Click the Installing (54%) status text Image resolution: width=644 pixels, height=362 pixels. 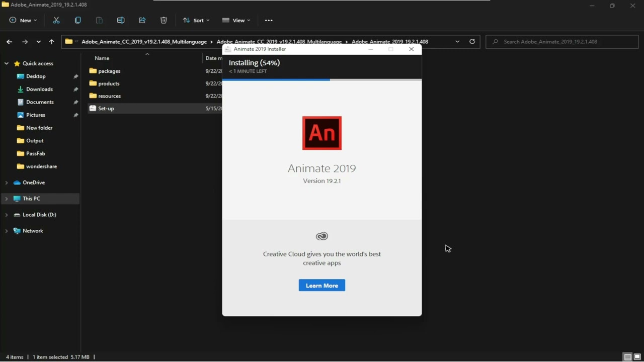[254, 63]
